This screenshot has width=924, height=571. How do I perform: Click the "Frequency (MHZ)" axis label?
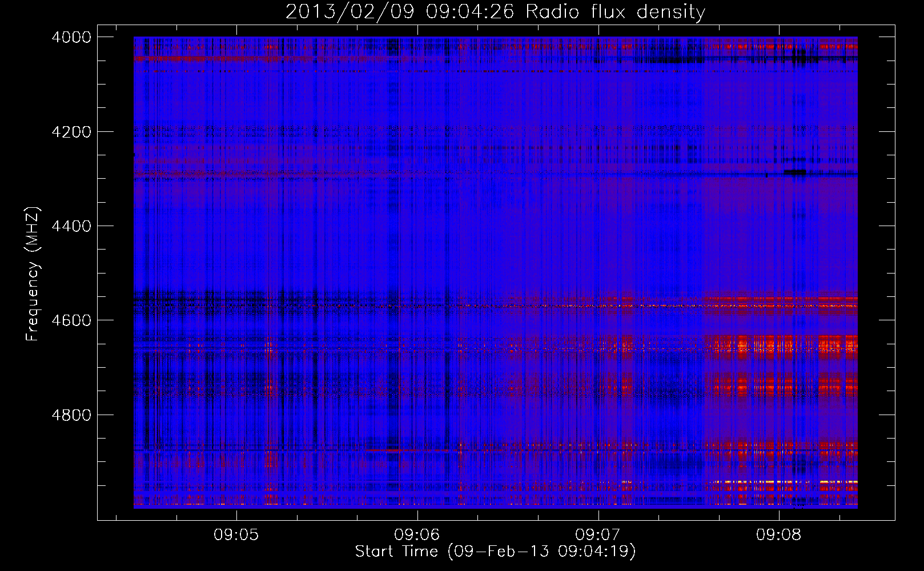(33, 274)
